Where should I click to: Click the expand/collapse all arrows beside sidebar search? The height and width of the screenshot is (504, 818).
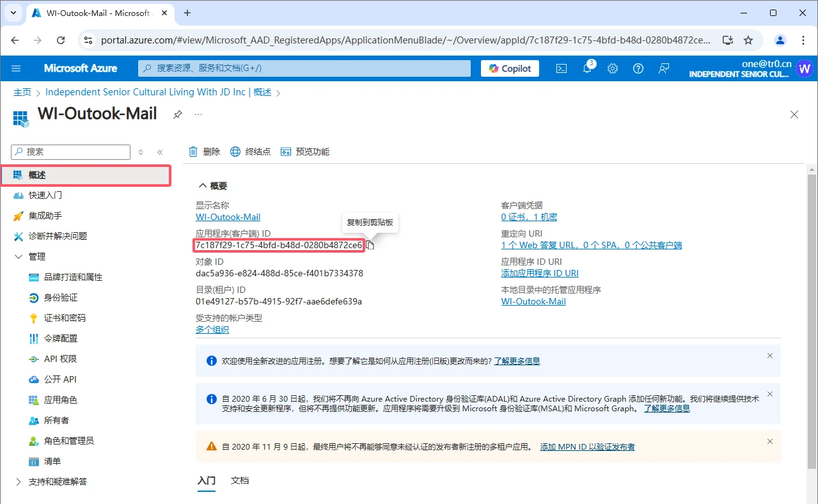pyautogui.click(x=141, y=152)
